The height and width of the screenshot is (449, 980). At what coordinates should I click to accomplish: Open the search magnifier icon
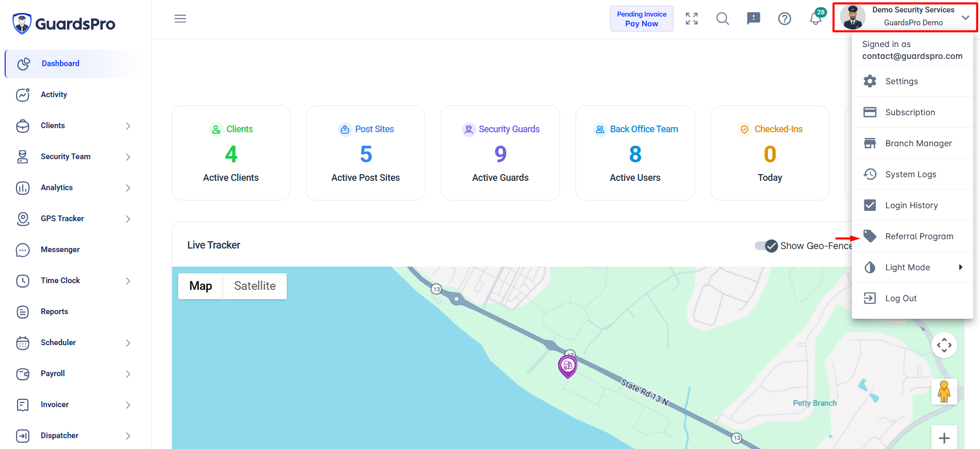(723, 19)
